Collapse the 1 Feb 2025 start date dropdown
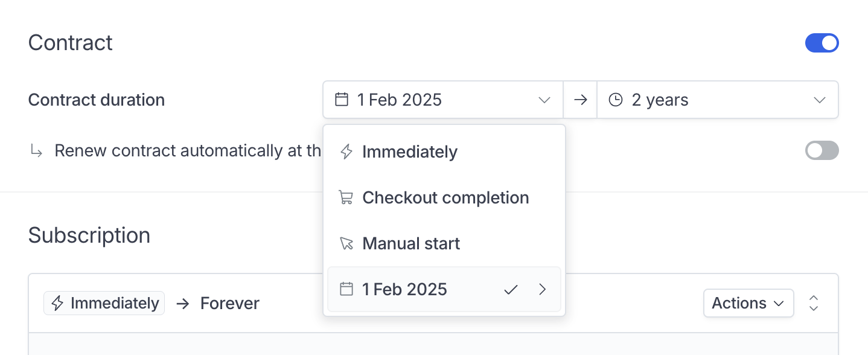 (443, 100)
